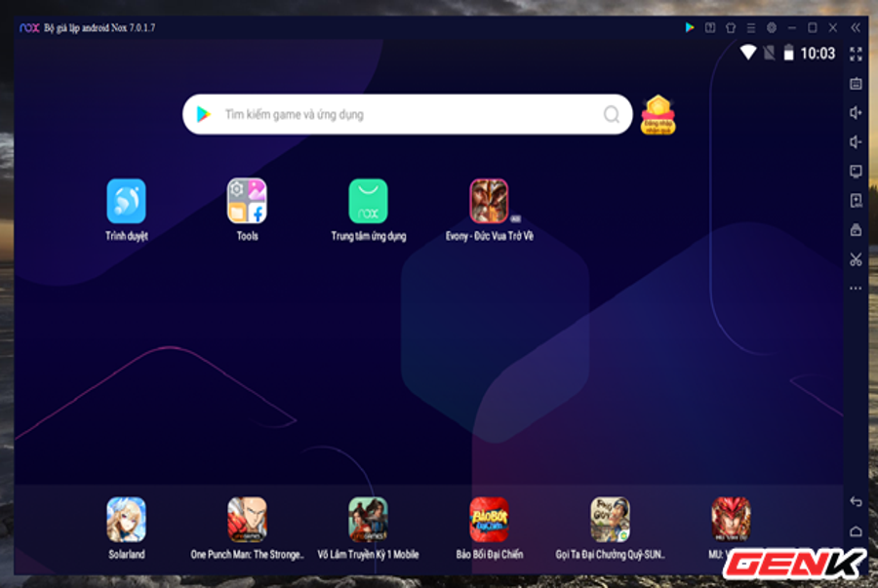
Task: Open the Trình duyệt browser app
Action: pos(127,202)
